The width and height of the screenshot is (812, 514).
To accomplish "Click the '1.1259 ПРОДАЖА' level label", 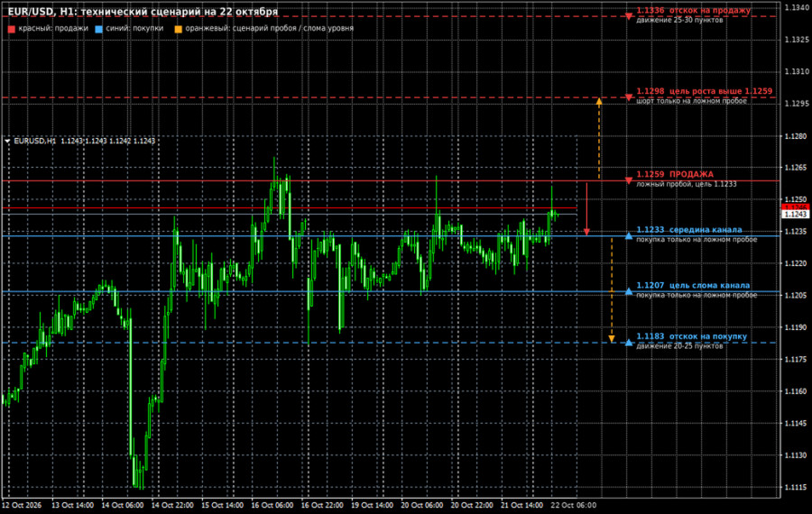I will click(675, 174).
